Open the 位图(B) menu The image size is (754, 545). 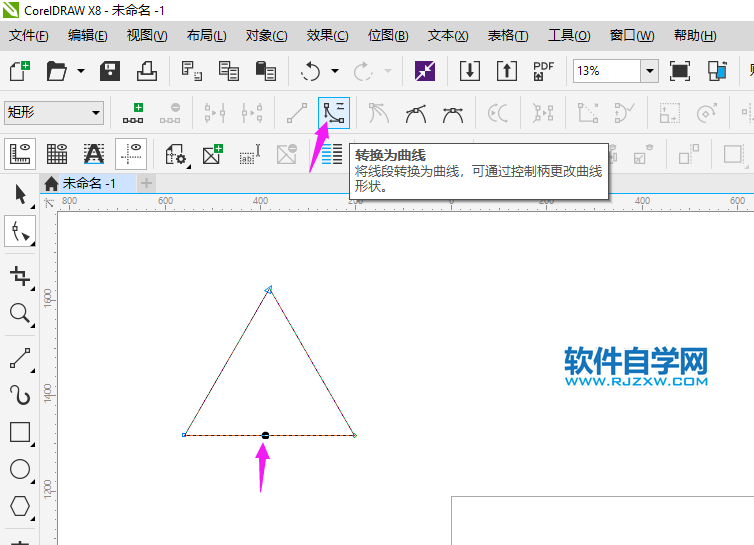point(388,35)
